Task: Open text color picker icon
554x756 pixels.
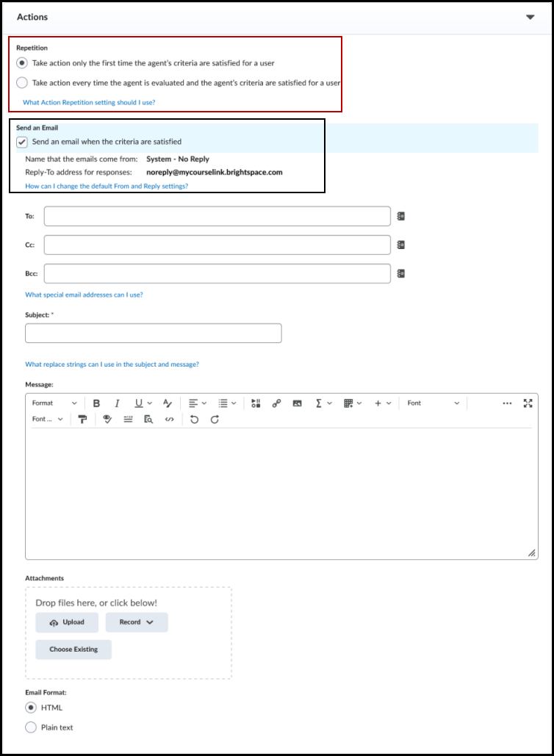Action: click(x=168, y=403)
